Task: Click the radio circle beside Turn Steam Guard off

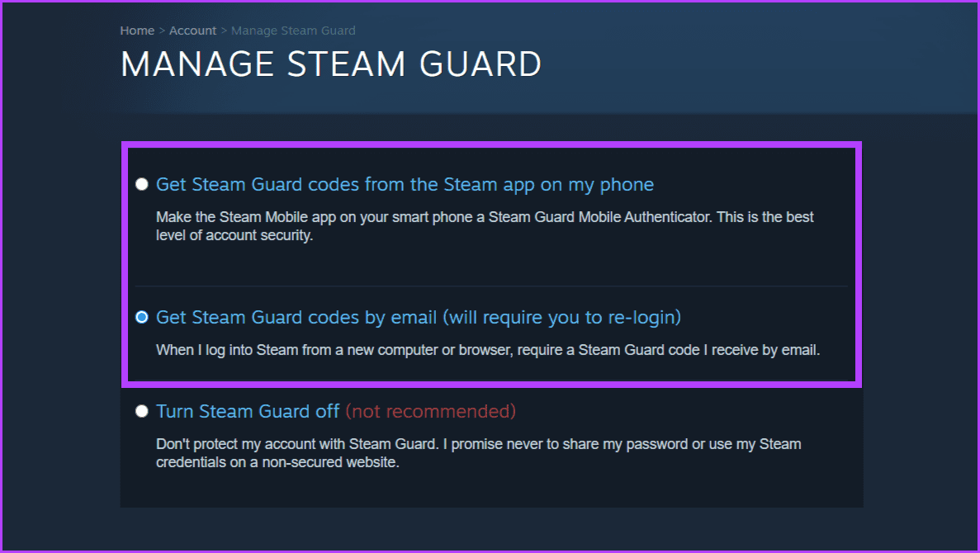Action: coord(141,410)
